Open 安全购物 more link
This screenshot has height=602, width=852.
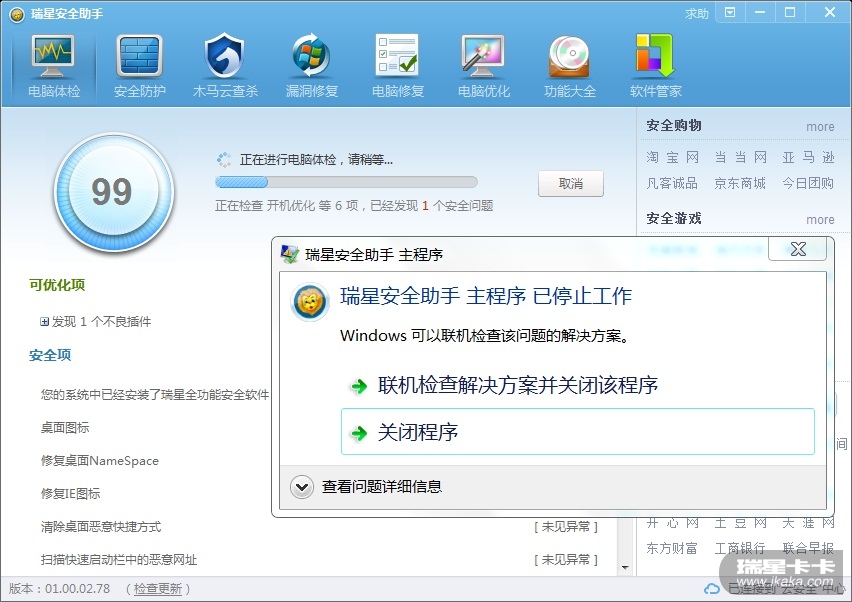click(x=820, y=127)
